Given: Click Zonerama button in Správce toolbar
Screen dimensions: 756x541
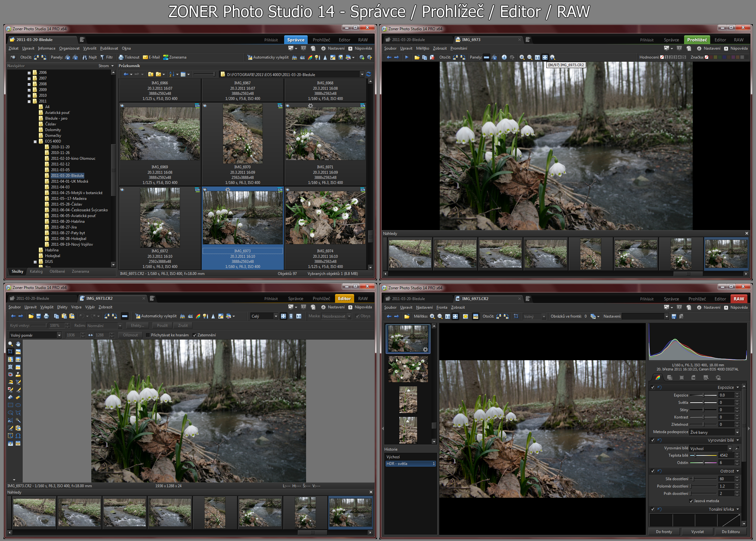Looking at the screenshot, I should coord(174,57).
